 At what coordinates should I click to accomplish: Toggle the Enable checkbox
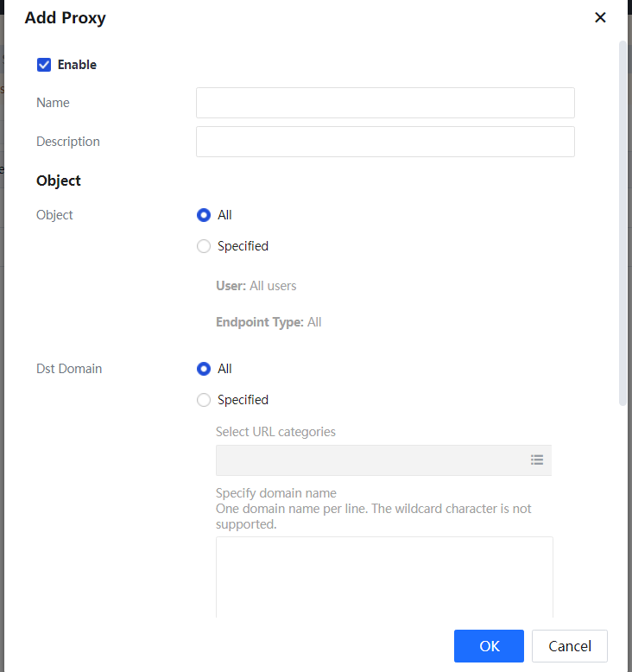(44, 65)
